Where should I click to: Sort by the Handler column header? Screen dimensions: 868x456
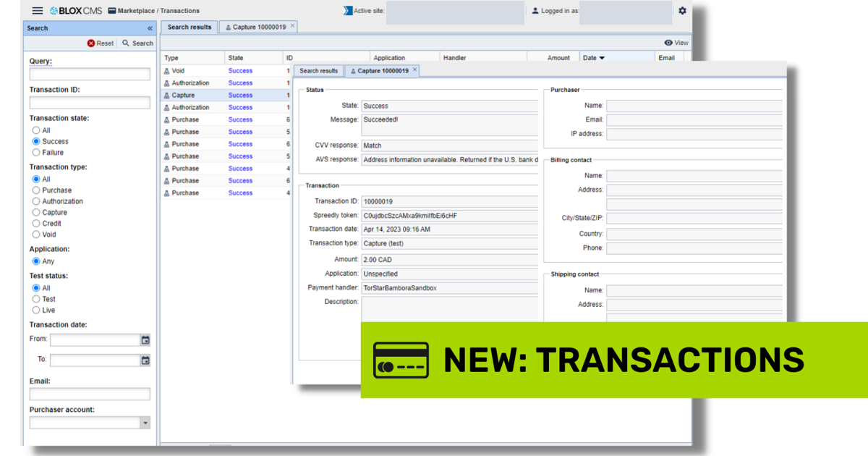pyautogui.click(x=483, y=58)
